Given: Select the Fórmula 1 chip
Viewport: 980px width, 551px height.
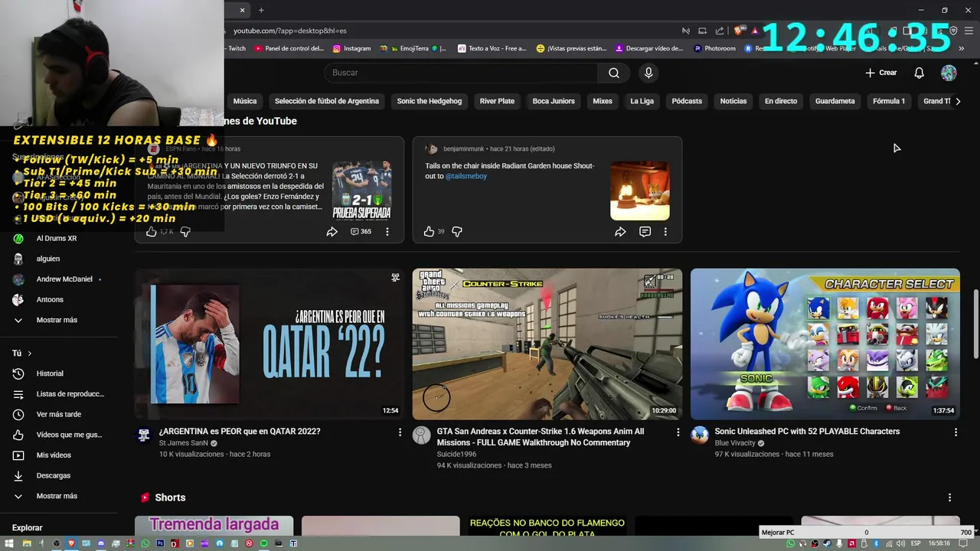Looking at the screenshot, I should tap(889, 101).
